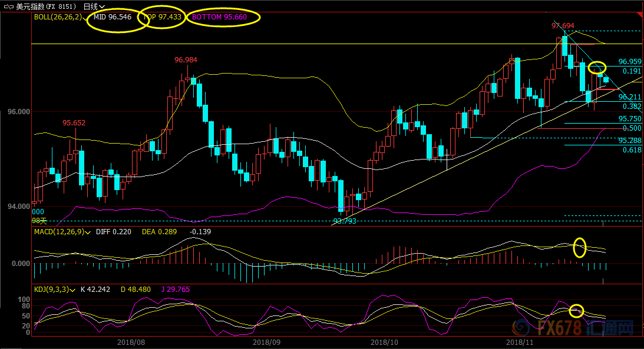Image resolution: width=644 pixels, height=349 pixels.
Task: Click the 96.984 peak price label
Action: click(186, 60)
